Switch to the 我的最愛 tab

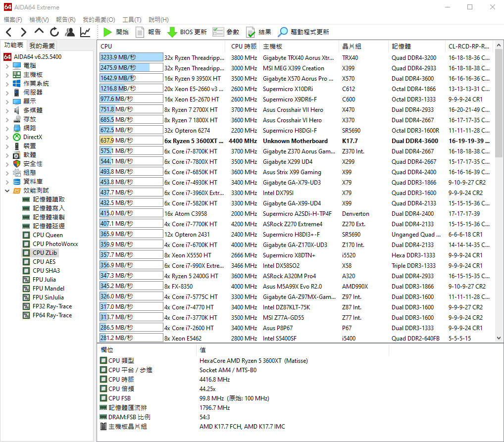point(42,46)
